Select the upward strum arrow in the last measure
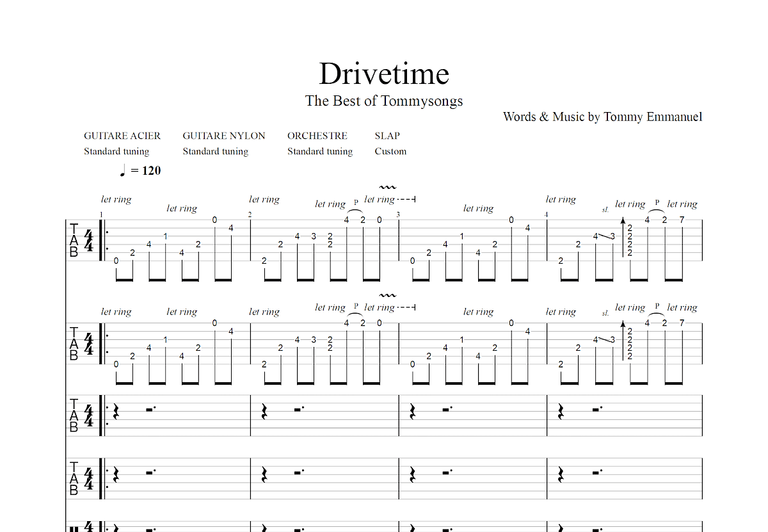The height and width of the screenshot is (532, 768). [623, 237]
